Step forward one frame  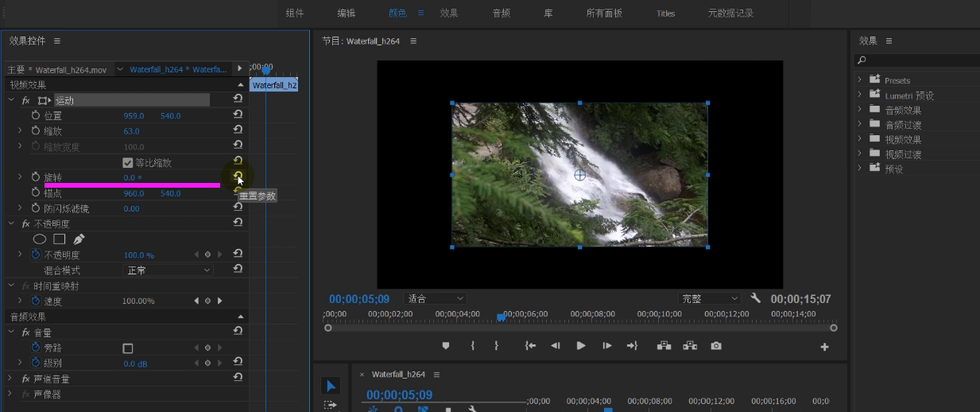(x=607, y=346)
